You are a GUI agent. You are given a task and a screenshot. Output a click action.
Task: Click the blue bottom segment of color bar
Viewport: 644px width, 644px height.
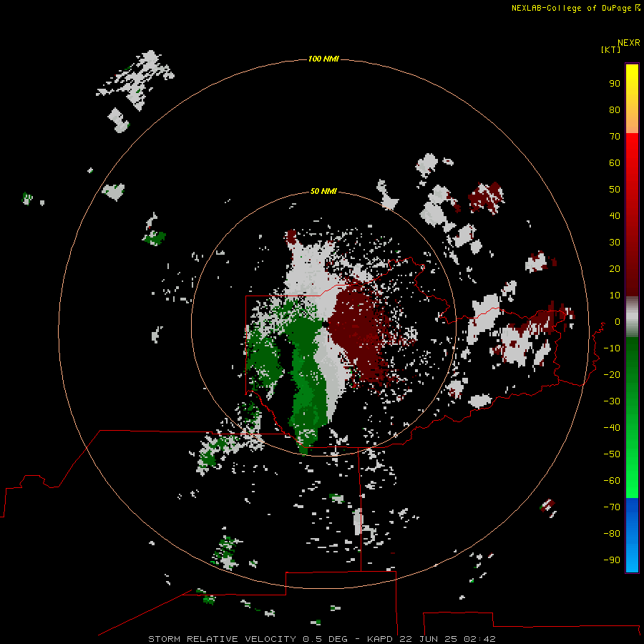pos(632,535)
